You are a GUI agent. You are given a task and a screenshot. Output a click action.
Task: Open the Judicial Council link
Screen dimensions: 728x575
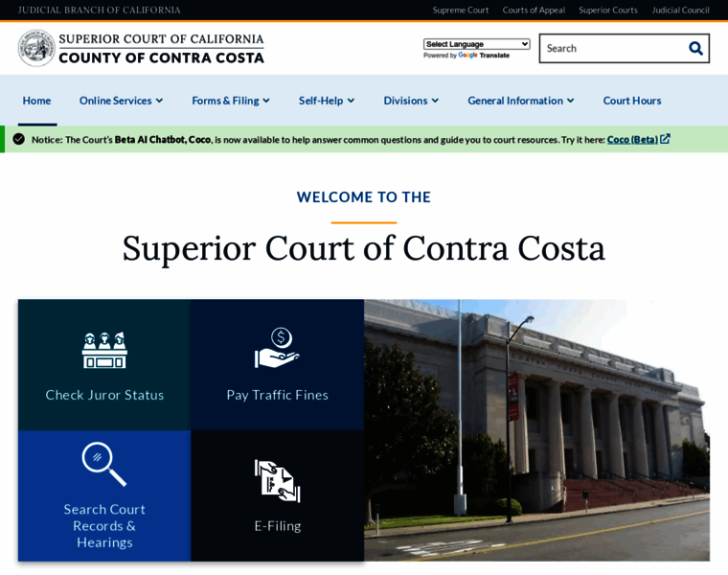coord(681,11)
